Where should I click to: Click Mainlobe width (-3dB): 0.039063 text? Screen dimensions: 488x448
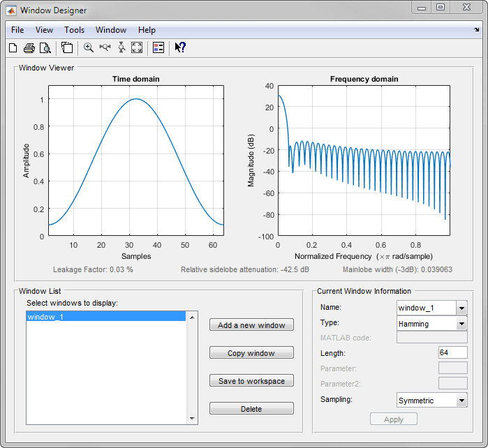tap(397, 269)
